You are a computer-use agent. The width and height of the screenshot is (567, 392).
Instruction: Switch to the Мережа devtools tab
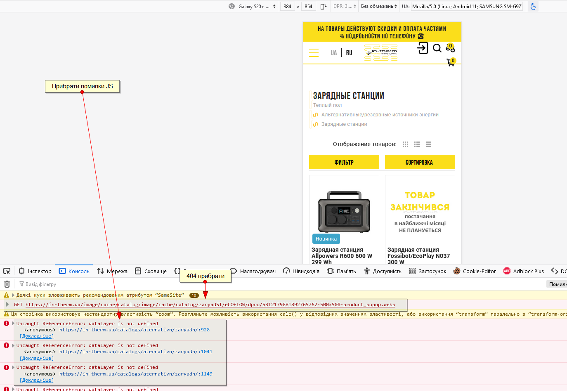(112, 271)
